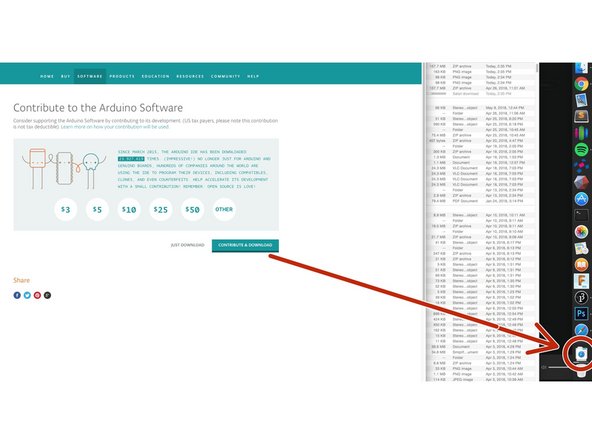Pick the $50 contribution option
The height and width of the screenshot is (444, 592).
tap(193, 209)
